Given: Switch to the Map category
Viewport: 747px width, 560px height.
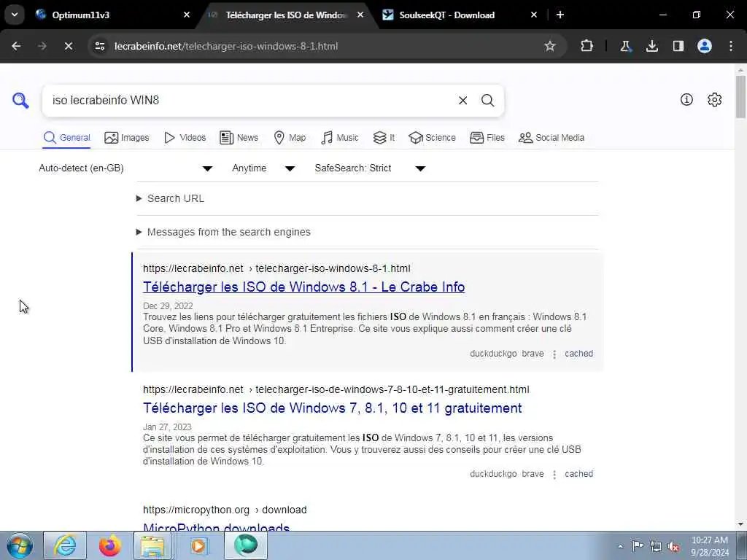Looking at the screenshot, I should (290, 138).
